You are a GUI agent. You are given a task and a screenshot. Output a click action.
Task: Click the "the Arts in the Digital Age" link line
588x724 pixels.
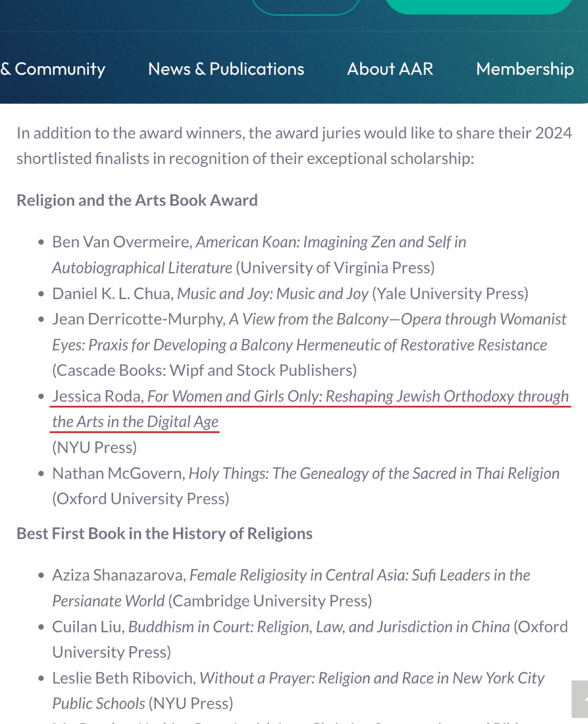135,422
